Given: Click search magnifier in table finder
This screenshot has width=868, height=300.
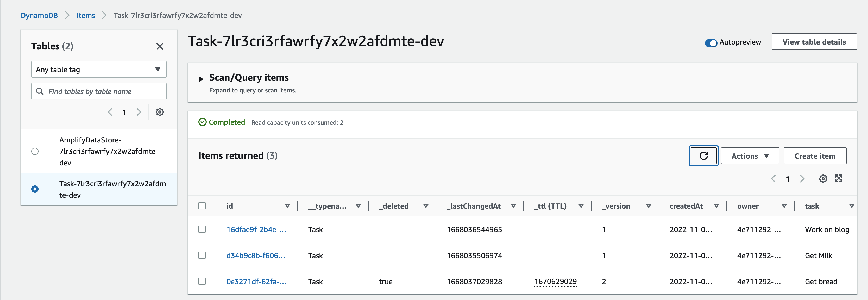Looking at the screenshot, I should click(40, 91).
